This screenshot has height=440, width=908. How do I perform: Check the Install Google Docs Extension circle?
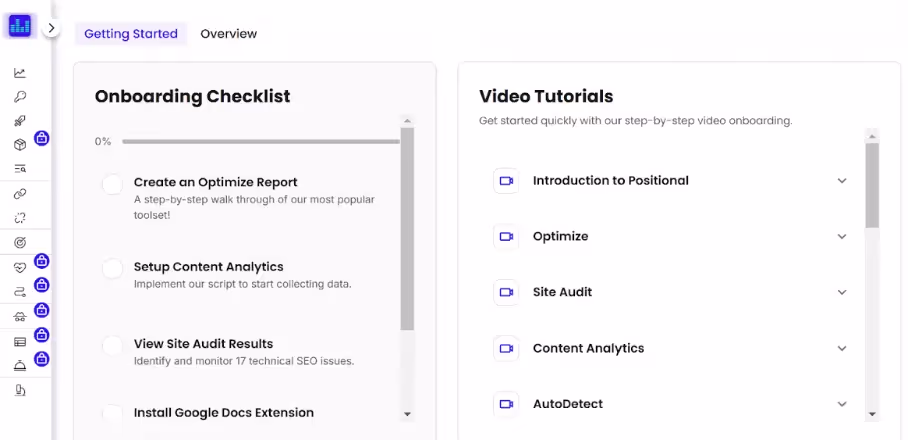coord(112,413)
